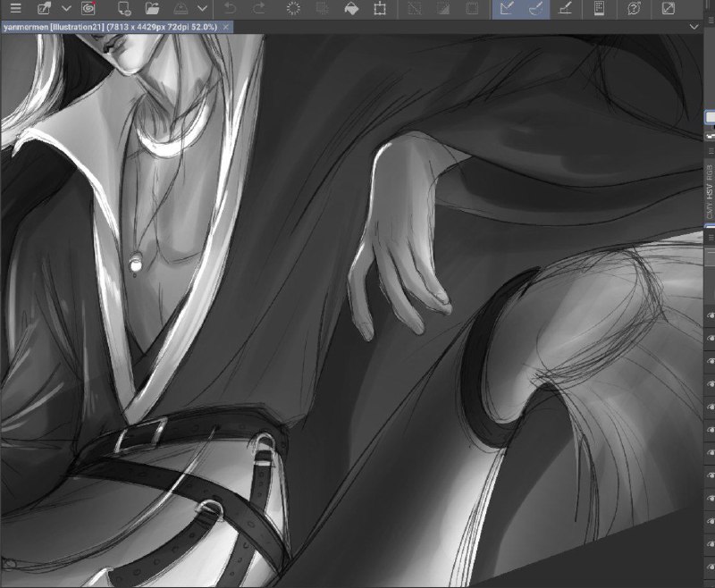Toggle Show Selection Border icon

(472, 8)
